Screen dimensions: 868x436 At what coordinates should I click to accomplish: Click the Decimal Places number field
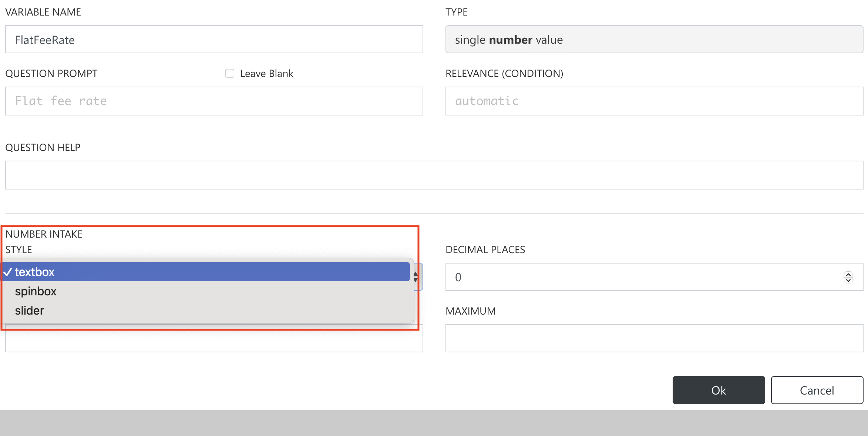click(x=644, y=277)
